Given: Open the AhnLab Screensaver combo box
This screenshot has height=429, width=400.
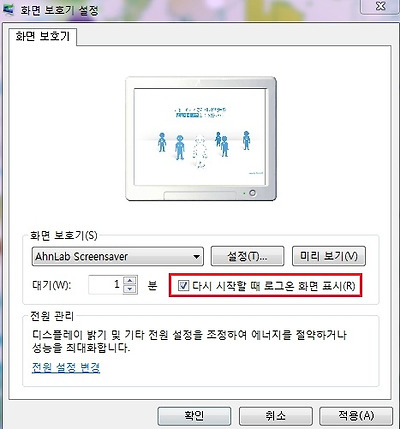Looking at the screenshot, I should [x=118, y=256].
